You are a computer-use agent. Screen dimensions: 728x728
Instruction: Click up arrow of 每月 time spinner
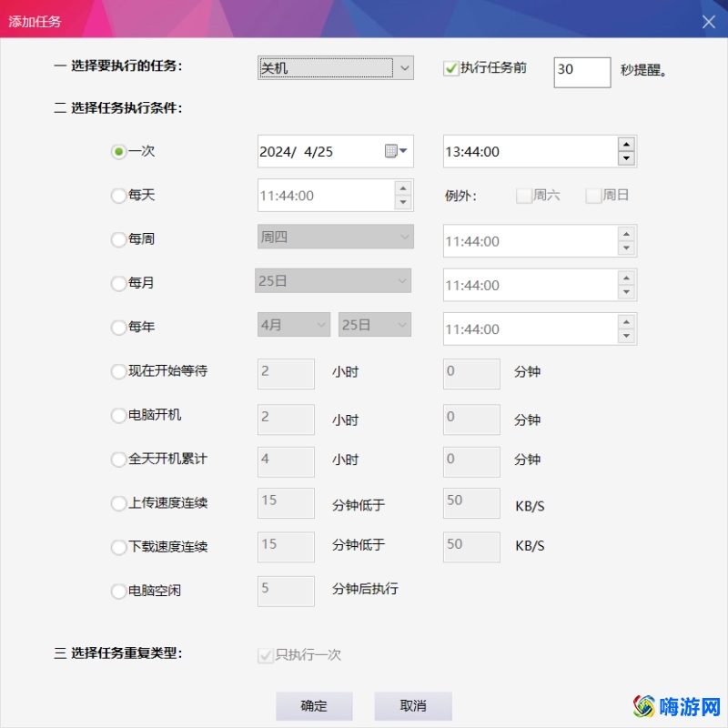[x=626, y=278]
